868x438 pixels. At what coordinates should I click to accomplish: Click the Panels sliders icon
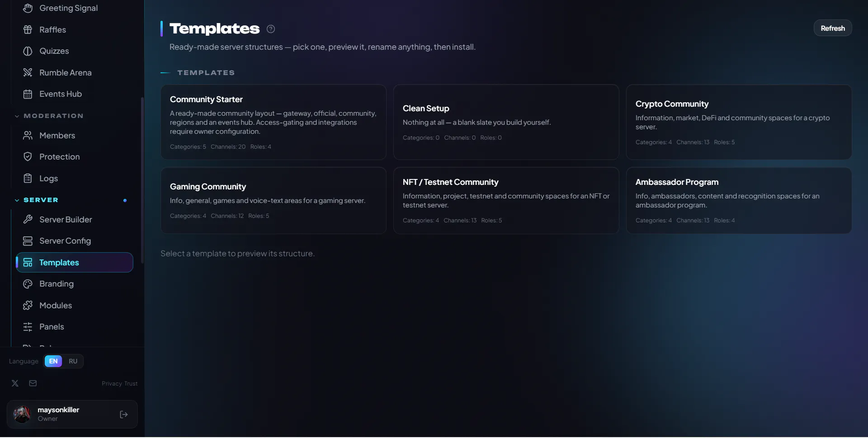(x=28, y=327)
